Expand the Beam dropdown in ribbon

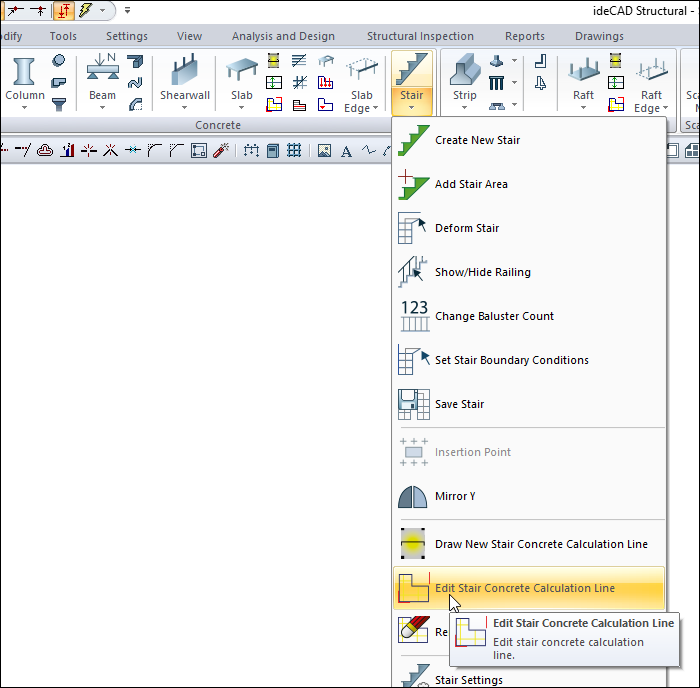coord(102,102)
